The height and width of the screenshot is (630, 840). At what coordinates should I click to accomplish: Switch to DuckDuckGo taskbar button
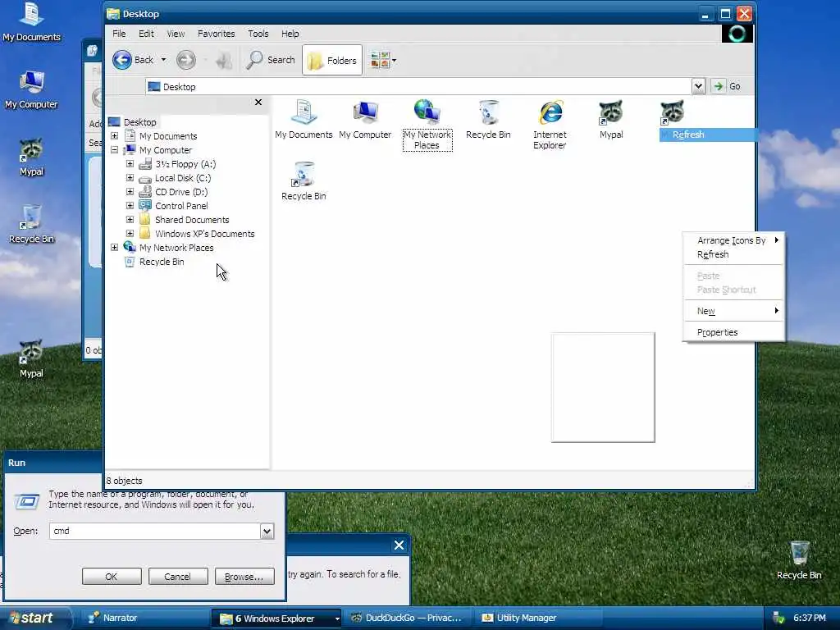[x=407, y=618]
